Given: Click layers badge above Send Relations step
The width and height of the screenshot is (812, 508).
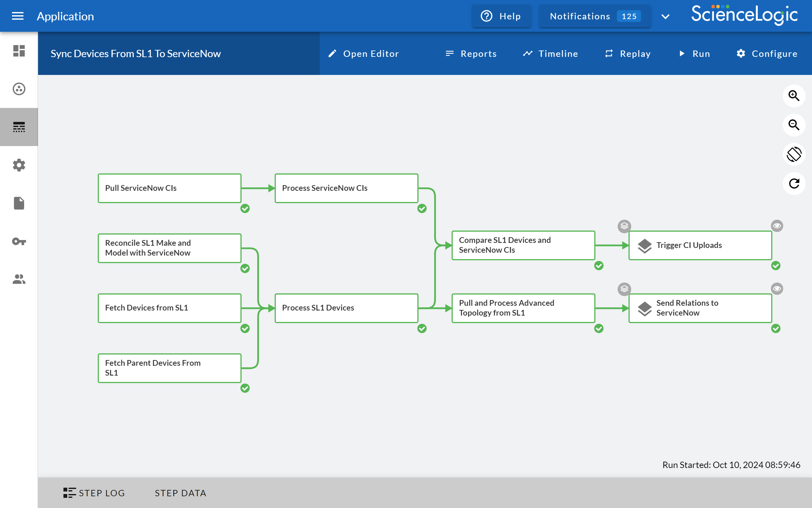Looking at the screenshot, I should tap(625, 289).
